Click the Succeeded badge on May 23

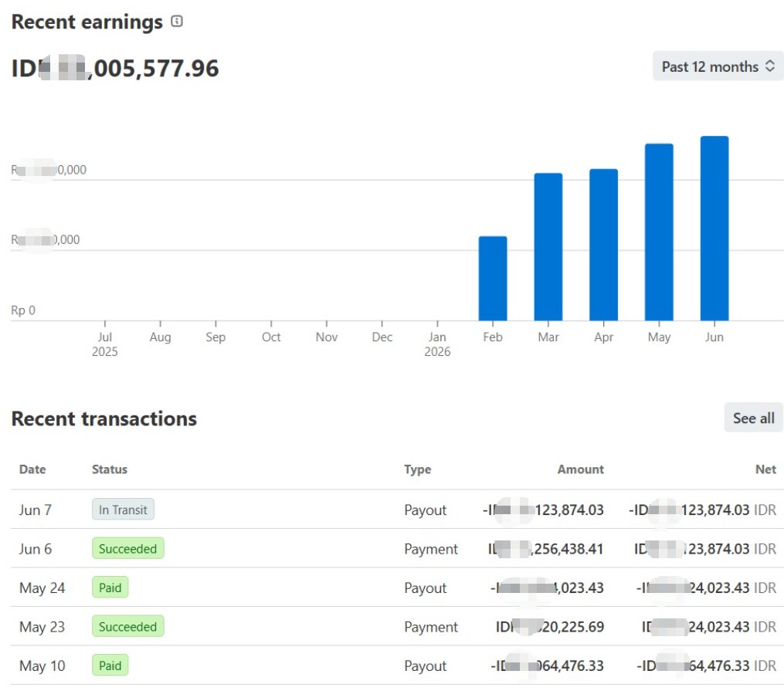(127, 627)
